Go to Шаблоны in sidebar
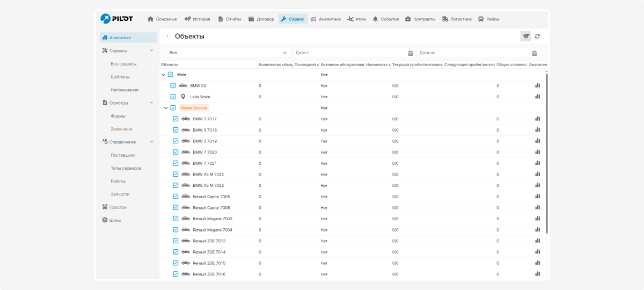Viewport: 644px width, 290px height. point(120,77)
